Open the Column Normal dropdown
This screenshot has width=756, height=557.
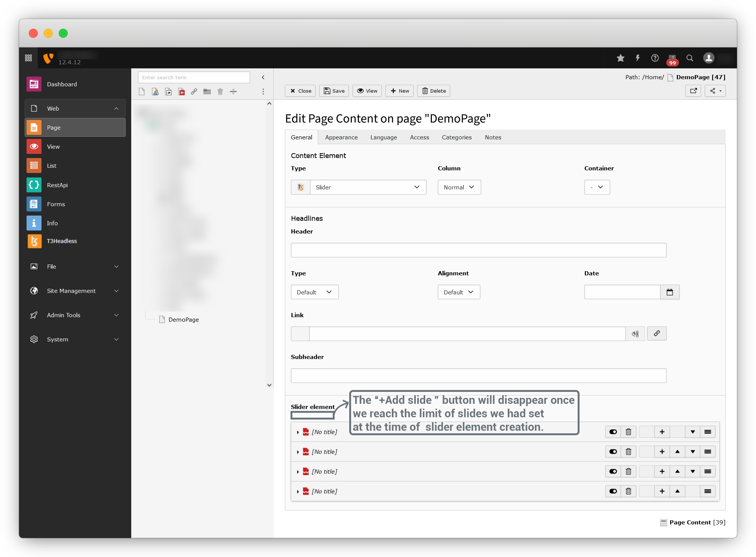click(459, 187)
